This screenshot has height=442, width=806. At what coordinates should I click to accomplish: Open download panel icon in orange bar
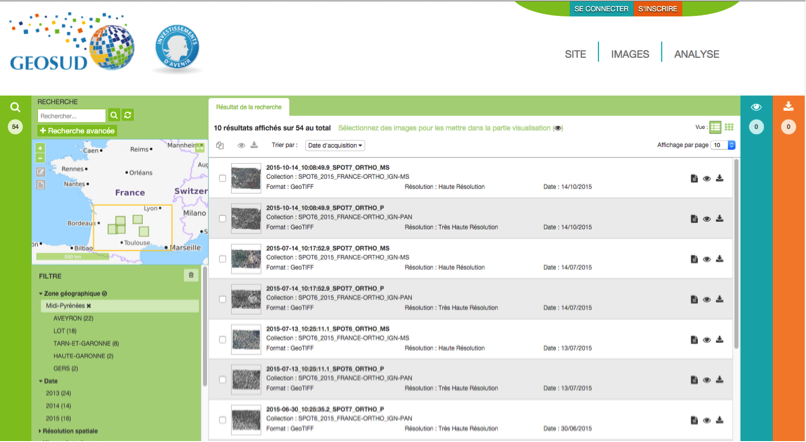click(x=788, y=106)
